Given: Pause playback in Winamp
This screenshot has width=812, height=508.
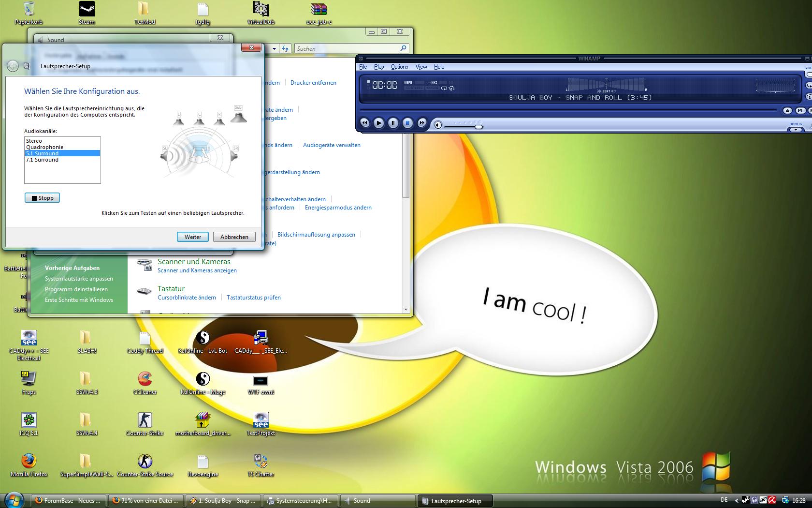Looking at the screenshot, I should [x=393, y=123].
